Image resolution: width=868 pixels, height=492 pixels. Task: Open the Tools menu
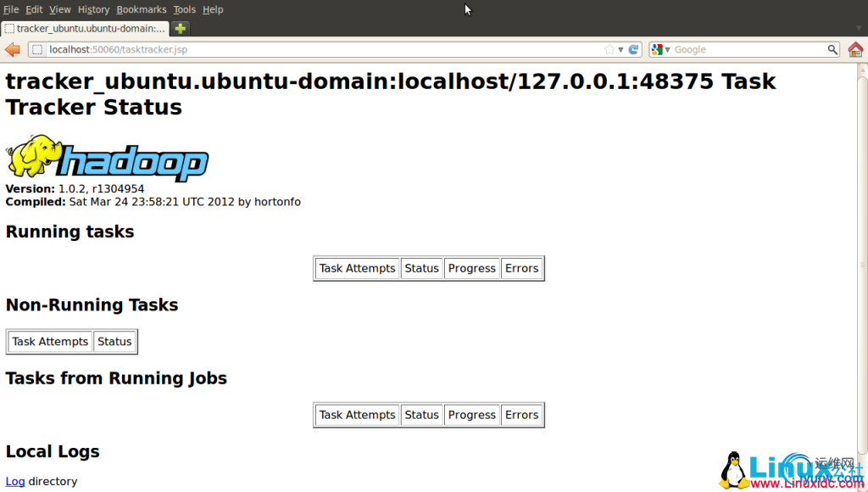[x=184, y=9]
